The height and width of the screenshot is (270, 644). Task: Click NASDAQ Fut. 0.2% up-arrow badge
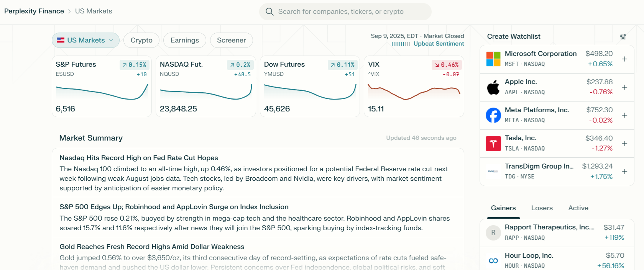[240, 65]
